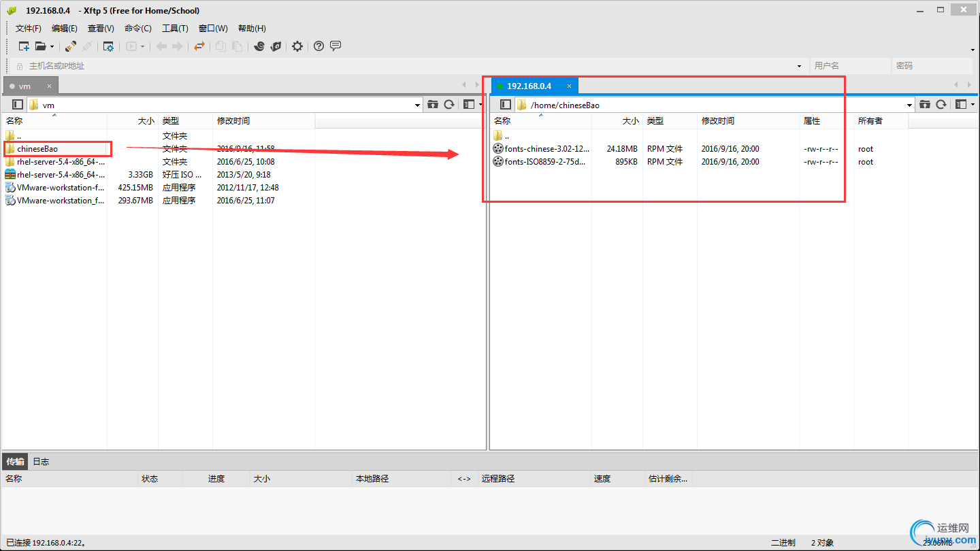Open help with the question mark icon
Viewport: 980px width, 551px height.
click(x=318, y=46)
